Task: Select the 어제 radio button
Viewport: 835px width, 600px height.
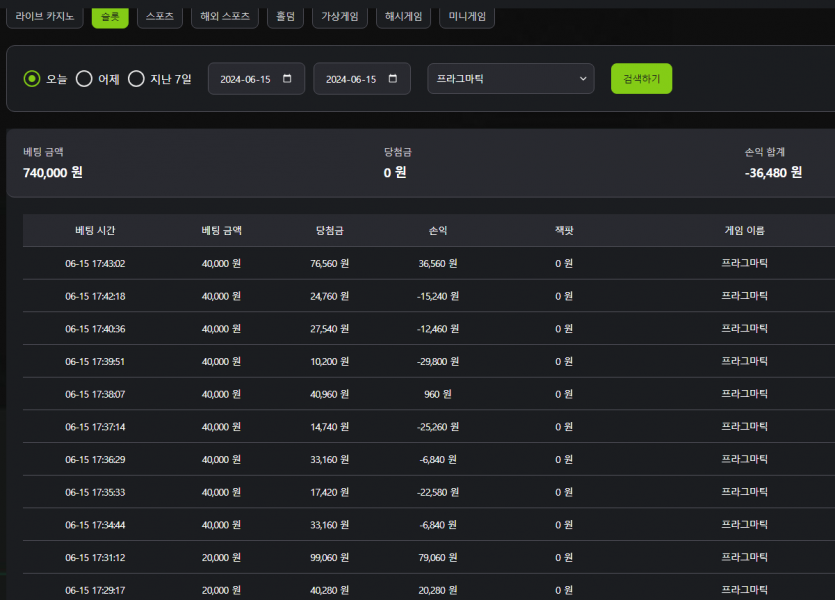Action: (x=84, y=79)
